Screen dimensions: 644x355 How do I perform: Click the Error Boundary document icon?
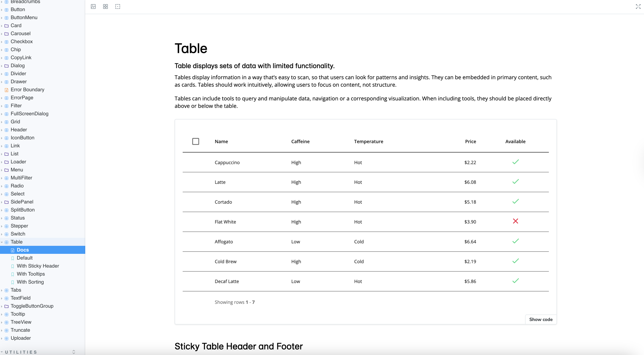(7, 90)
